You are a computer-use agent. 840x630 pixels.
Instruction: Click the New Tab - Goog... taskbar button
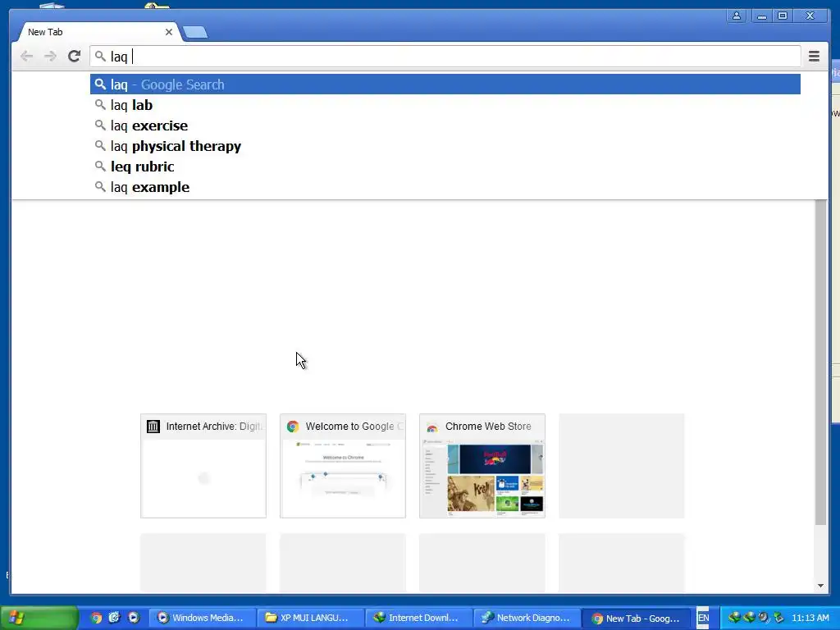[x=636, y=618]
